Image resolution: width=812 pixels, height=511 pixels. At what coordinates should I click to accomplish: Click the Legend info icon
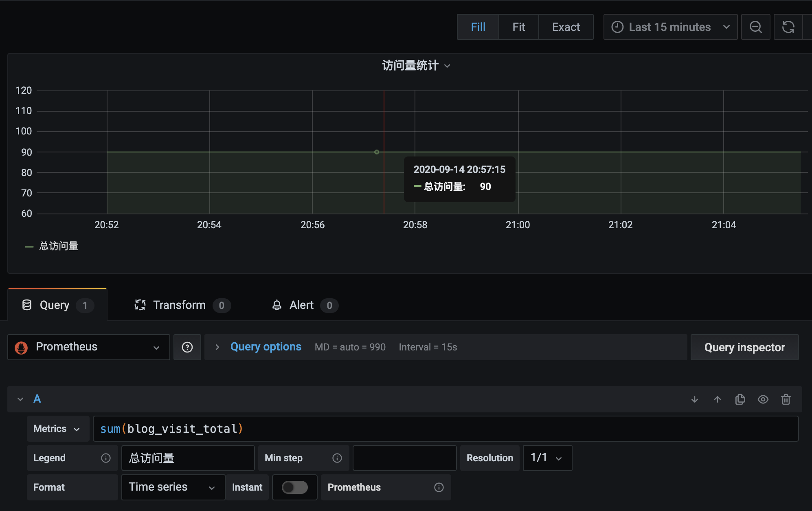(106, 458)
